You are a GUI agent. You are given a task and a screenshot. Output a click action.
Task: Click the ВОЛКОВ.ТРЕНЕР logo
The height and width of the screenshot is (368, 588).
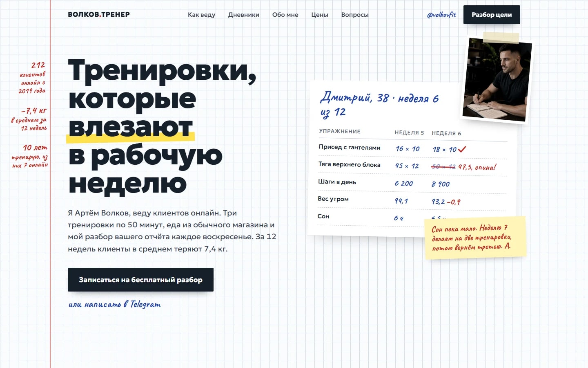tap(99, 14)
